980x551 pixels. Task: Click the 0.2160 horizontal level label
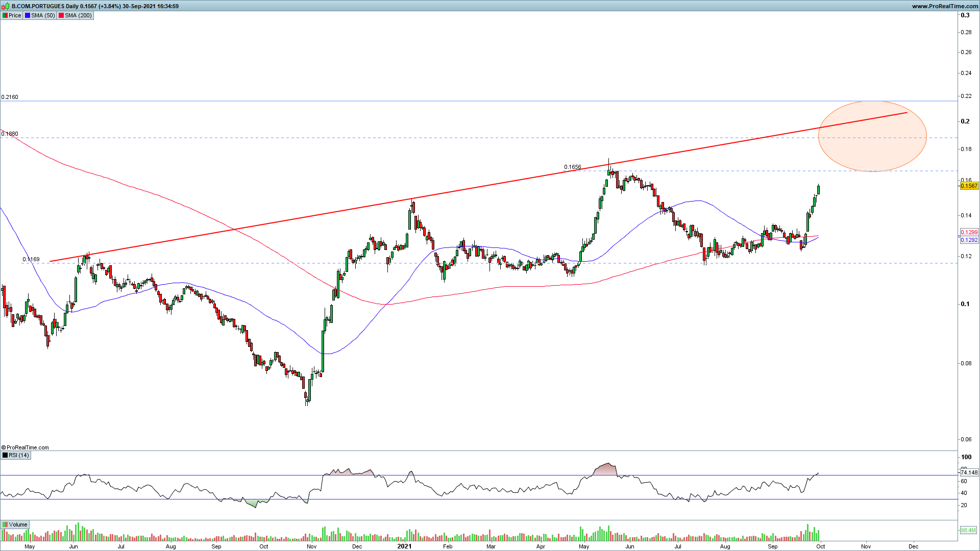coord(10,97)
